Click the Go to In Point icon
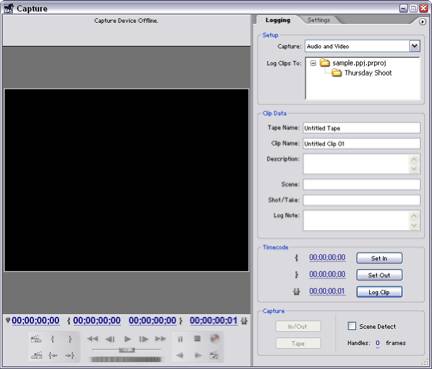Viewport: 432px width, 369px height. click(x=53, y=356)
